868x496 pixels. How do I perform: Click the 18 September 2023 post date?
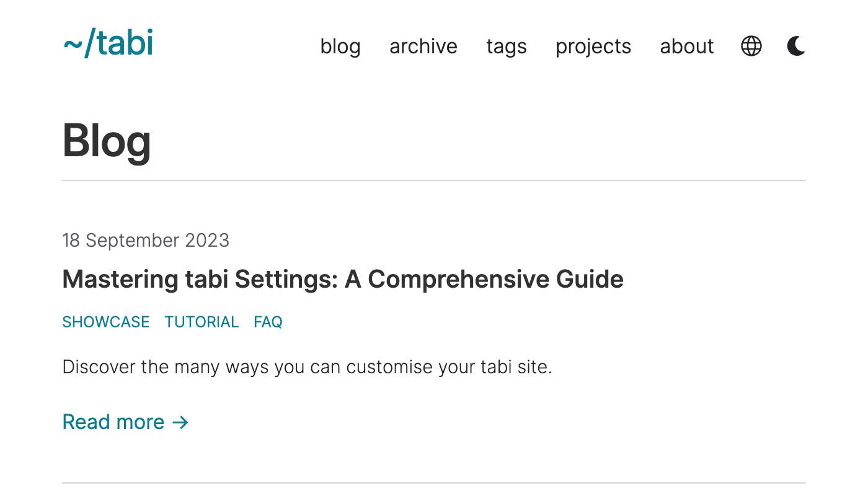[x=146, y=240]
